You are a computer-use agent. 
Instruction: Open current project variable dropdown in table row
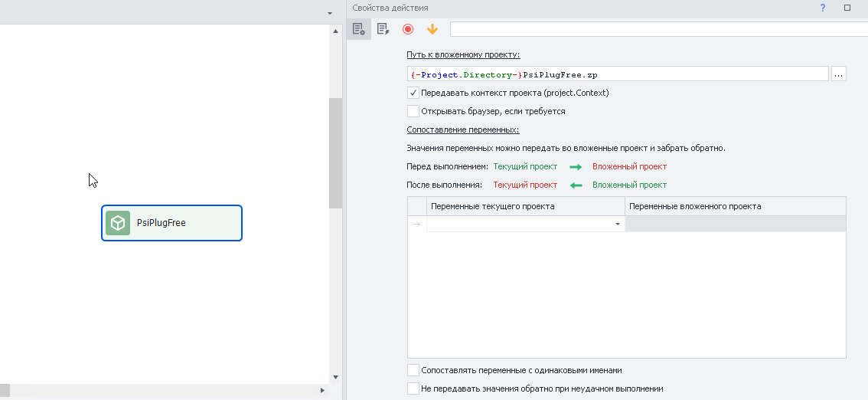tap(617, 224)
